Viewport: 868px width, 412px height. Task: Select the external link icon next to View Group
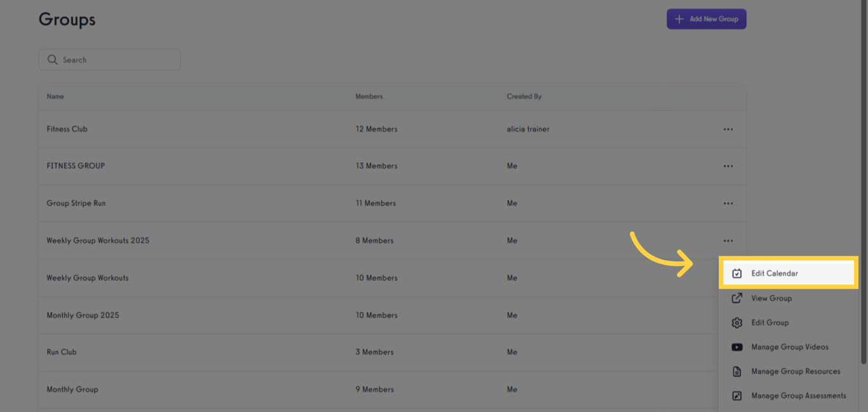736,298
